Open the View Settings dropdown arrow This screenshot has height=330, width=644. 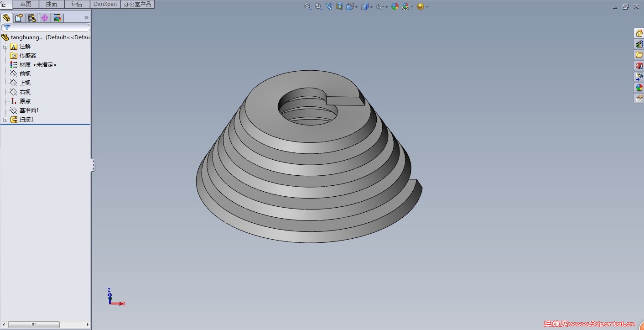coord(427,7)
